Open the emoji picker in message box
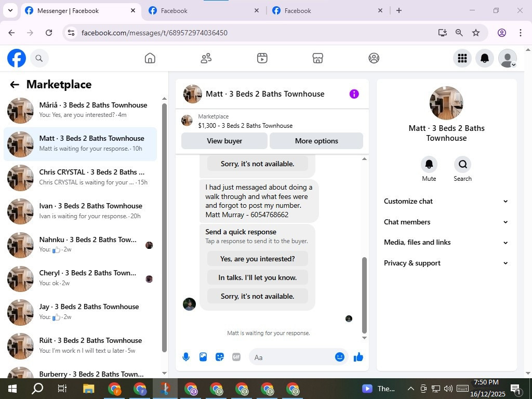The image size is (532, 399). click(x=340, y=357)
